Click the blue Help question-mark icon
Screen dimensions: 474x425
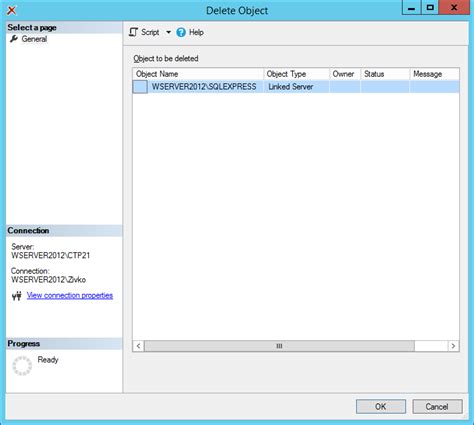coord(181,32)
